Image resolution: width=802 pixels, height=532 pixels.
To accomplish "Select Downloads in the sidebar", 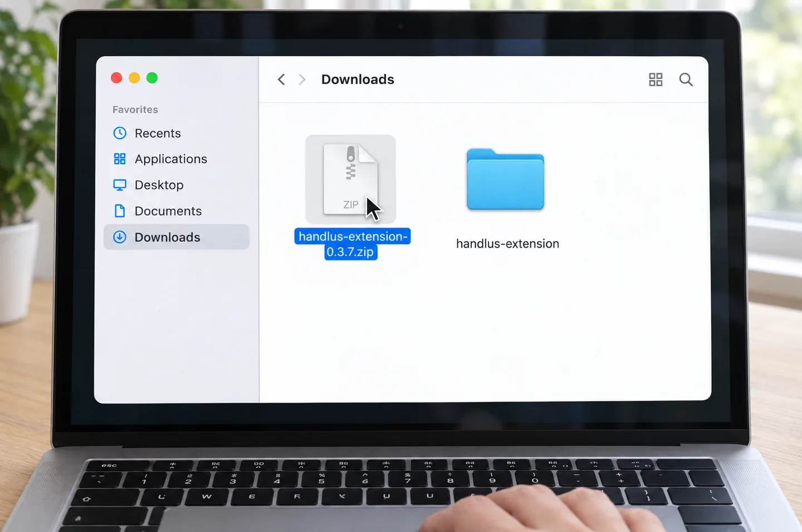I will point(177,237).
